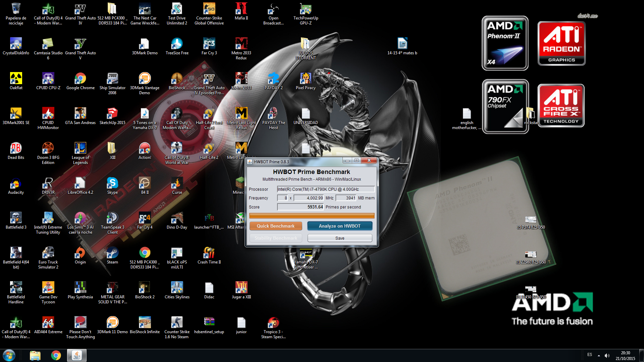Select the League of Legends icon
The width and height of the screenshot is (644, 362).
coord(80,153)
